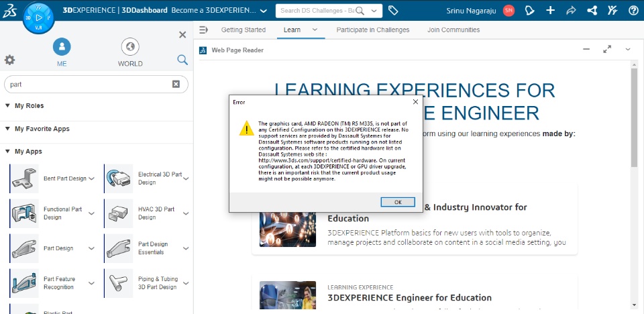Open the help question mark icon
Screen dimensions: 644x314
633,11
